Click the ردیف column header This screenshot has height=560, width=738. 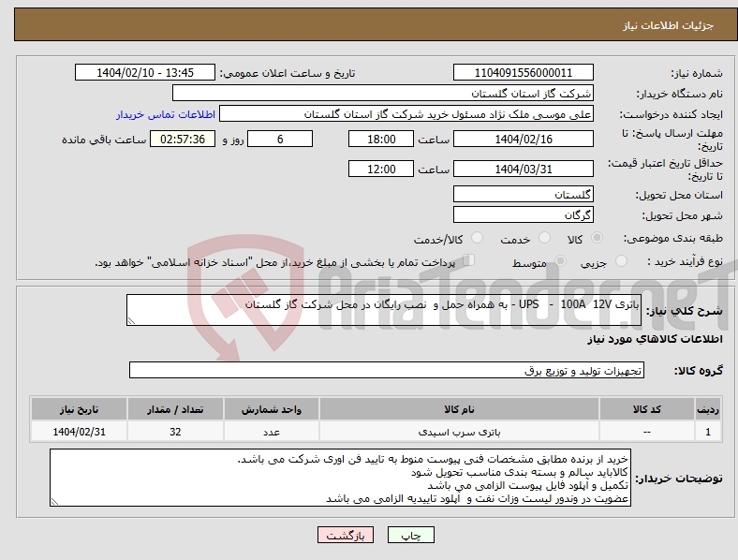pos(708,409)
